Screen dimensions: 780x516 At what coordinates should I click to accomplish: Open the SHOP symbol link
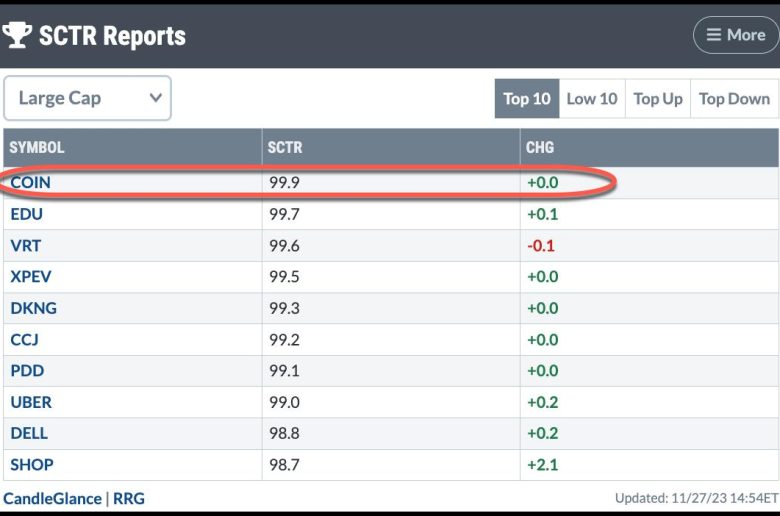(x=32, y=465)
